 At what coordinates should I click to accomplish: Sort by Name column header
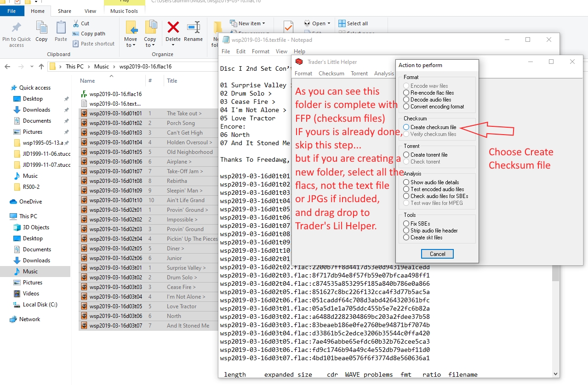(x=87, y=81)
